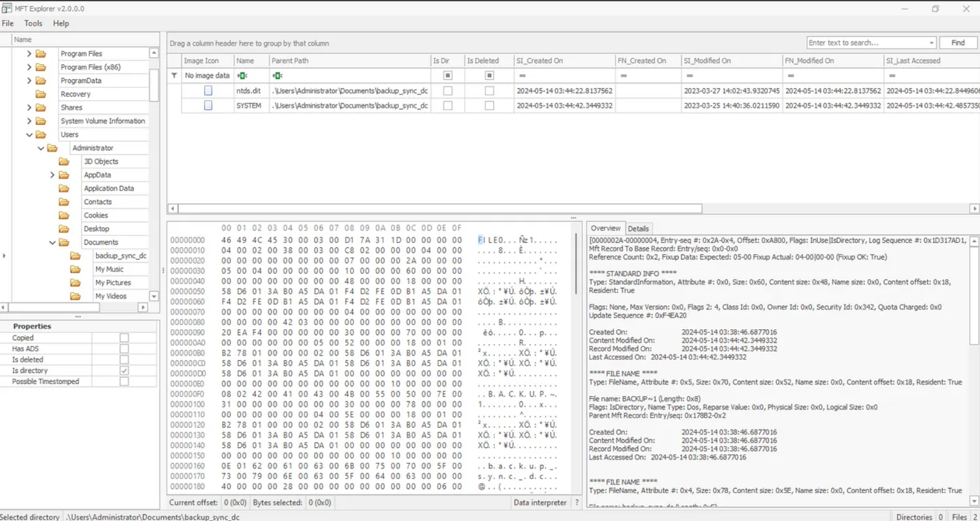Click the Contacts folder icon

(x=64, y=202)
